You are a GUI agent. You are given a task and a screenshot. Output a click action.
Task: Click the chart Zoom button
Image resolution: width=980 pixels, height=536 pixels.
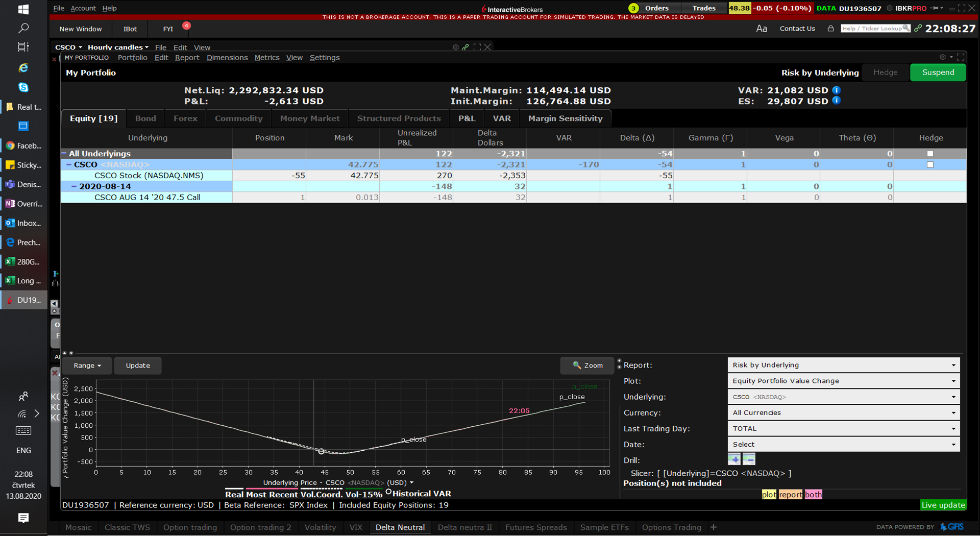point(587,366)
